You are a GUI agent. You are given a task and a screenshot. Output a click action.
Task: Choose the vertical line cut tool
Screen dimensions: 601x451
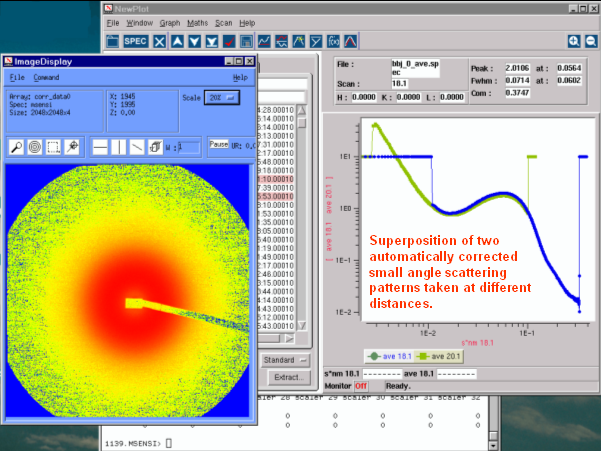click(x=119, y=147)
